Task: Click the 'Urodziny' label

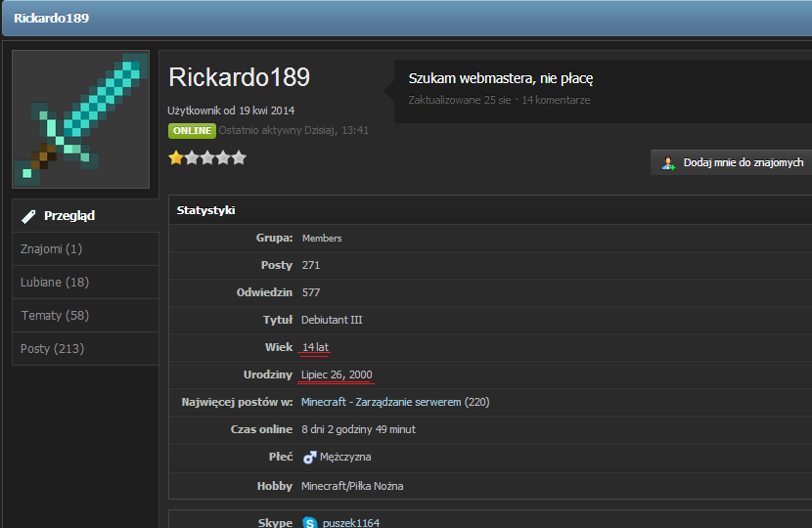Action: 268,374
